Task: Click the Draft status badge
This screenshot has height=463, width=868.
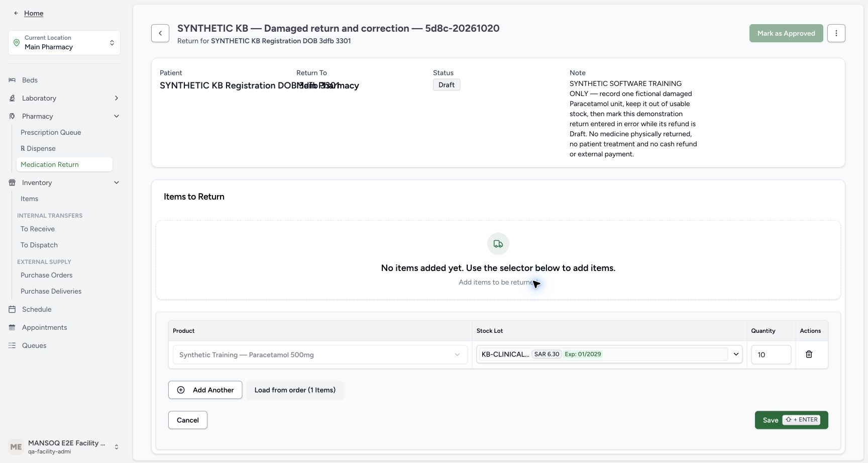Action: pyautogui.click(x=447, y=85)
